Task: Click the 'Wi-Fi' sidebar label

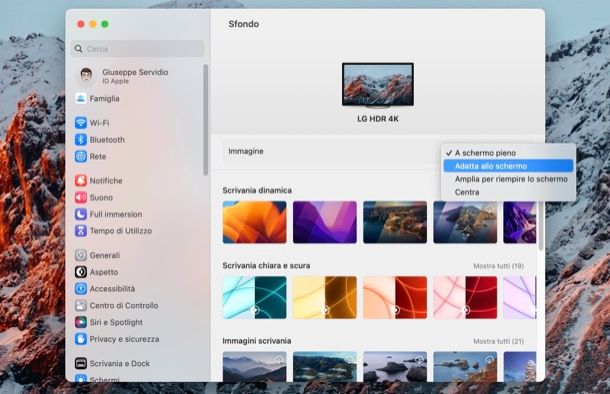Action: click(x=100, y=123)
